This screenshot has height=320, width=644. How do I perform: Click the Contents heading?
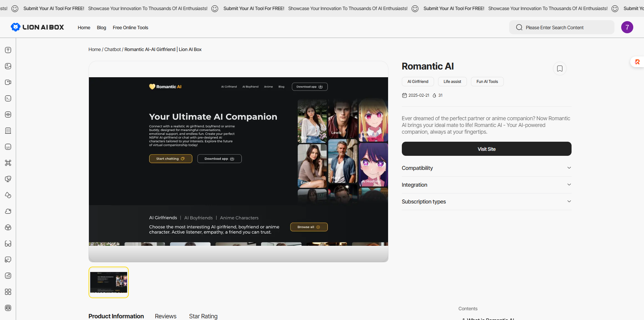[x=468, y=309]
